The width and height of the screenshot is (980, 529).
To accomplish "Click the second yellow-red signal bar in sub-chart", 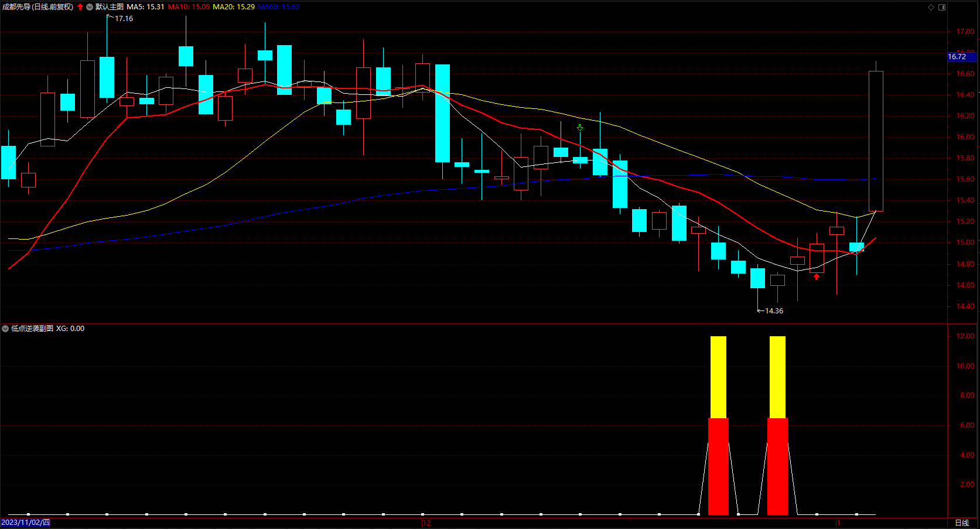I will point(777,425).
